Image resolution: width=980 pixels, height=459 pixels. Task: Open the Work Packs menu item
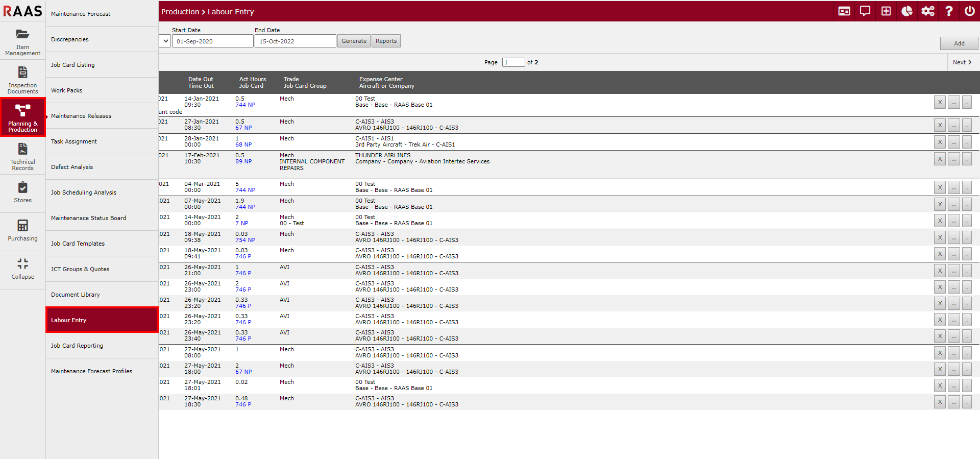(x=66, y=90)
